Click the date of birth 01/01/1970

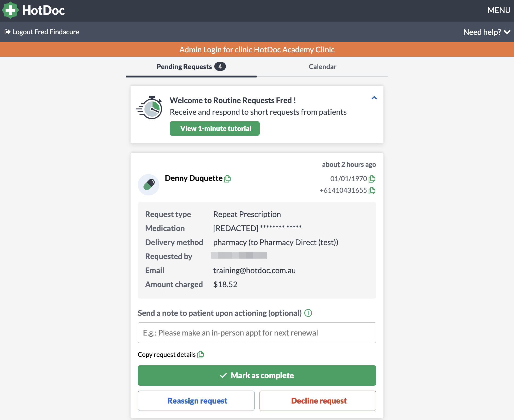click(349, 179)
